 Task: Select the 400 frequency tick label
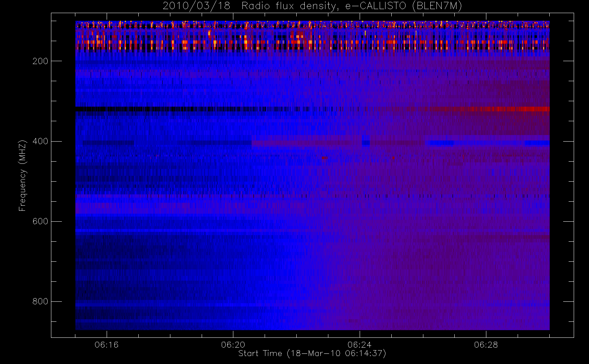[40, 141]
